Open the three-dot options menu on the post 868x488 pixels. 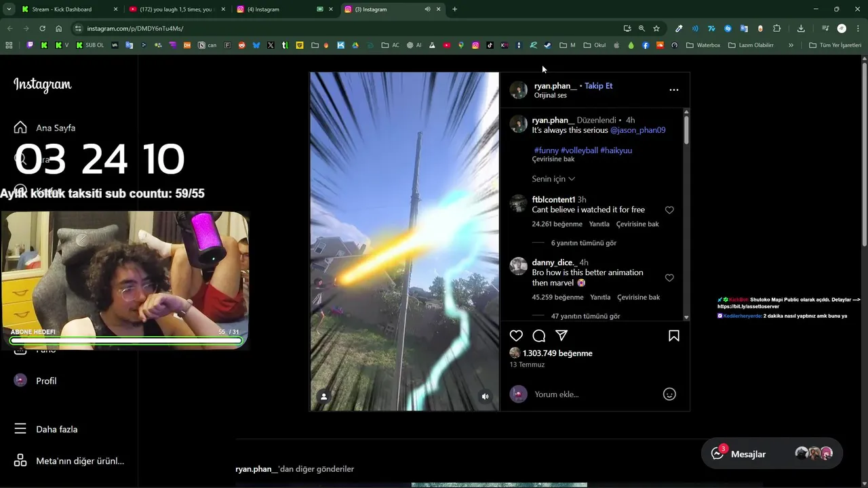pos(673,89)
